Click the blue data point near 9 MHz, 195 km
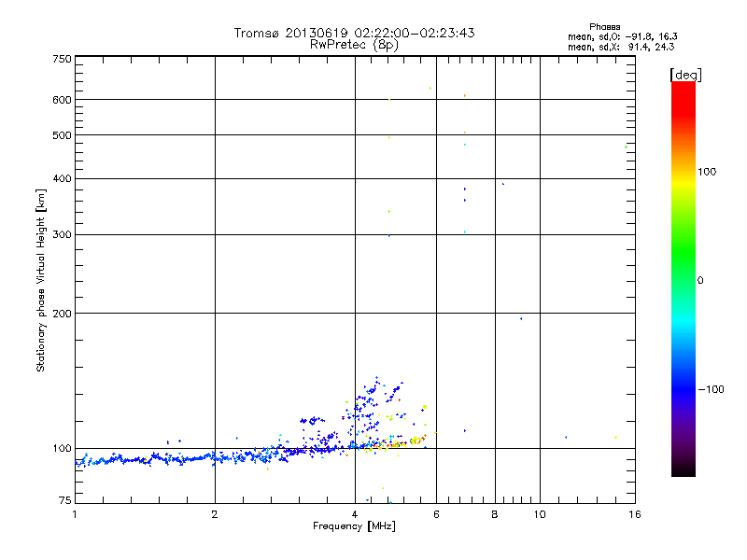This screenshot has height=560, width=747. tap(521, 318)
